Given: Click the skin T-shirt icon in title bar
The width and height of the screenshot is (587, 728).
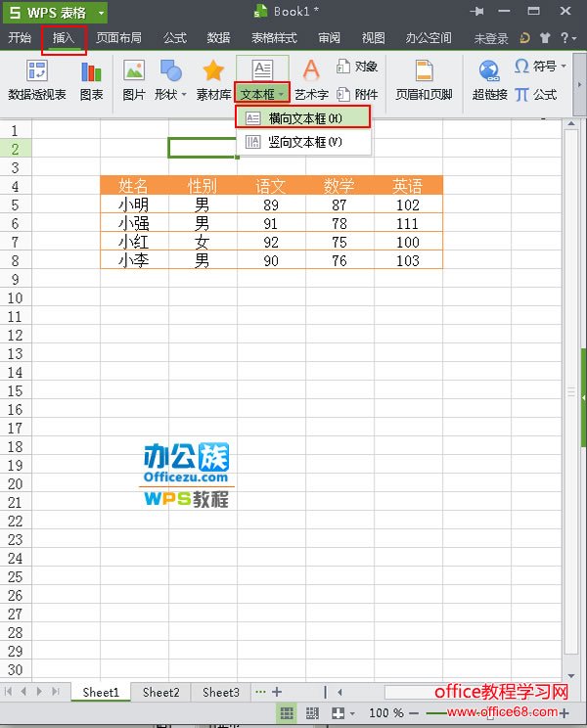Looking at the screenshot, I should [545, 38].
